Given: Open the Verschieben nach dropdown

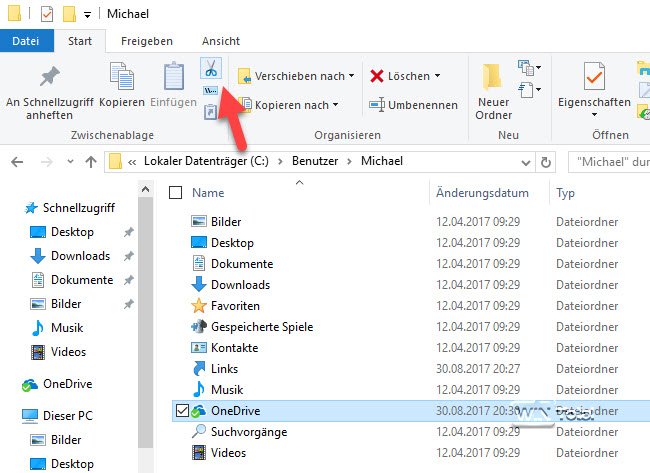Looking at the screenshot, I should [x=296, y=76].
